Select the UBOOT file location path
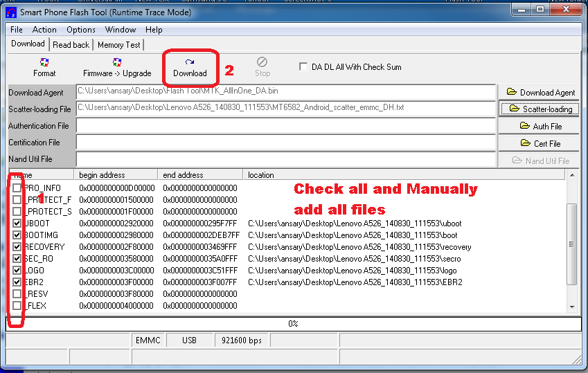The height and width of the screenshot is (373, 588). (x=355, y=224)
